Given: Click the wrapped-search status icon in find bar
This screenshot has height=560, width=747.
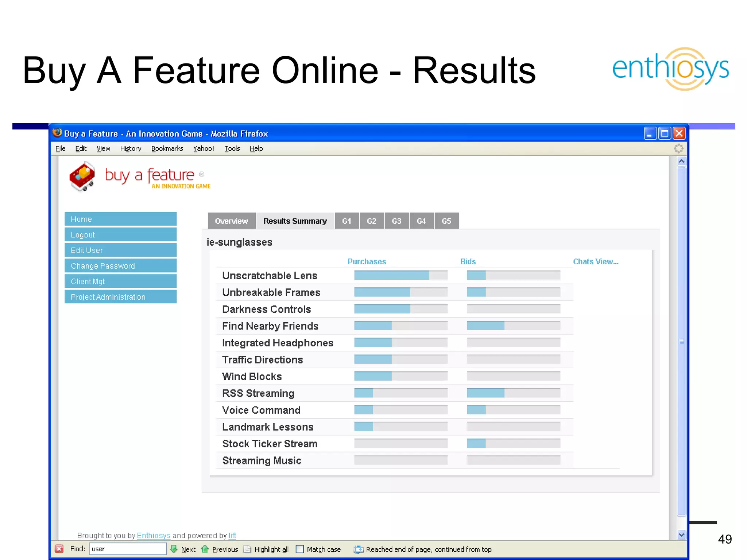Looking at the screenshot, I should [x=359, y=549].
